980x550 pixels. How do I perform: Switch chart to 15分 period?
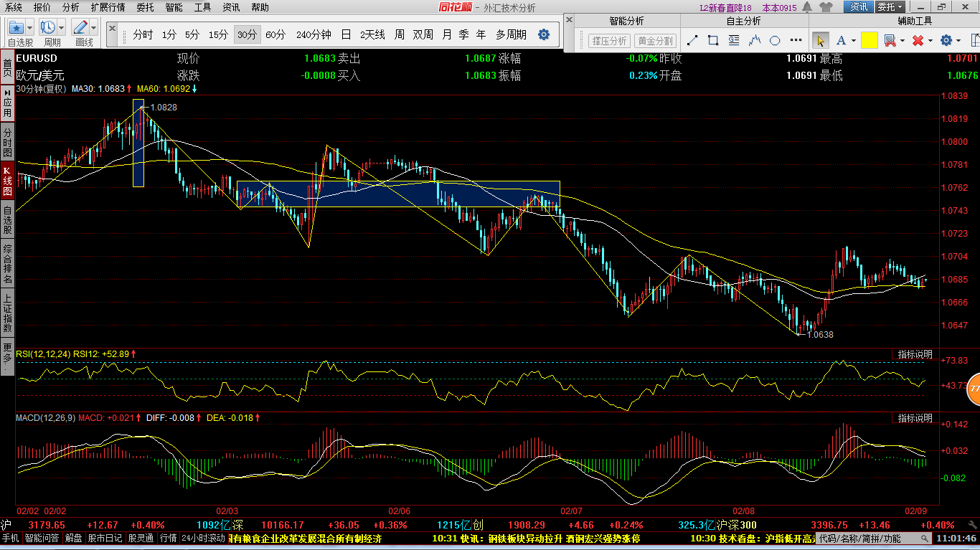tap(218, 34)
